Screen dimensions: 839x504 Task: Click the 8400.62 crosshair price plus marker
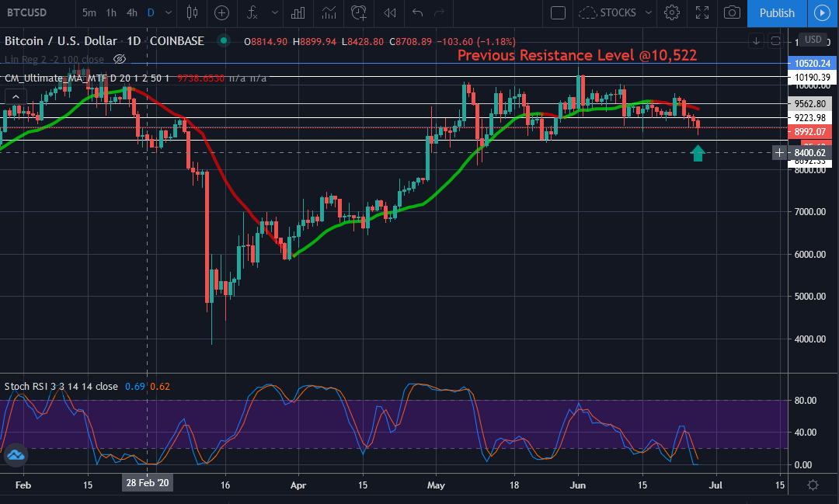coord(779,153)
